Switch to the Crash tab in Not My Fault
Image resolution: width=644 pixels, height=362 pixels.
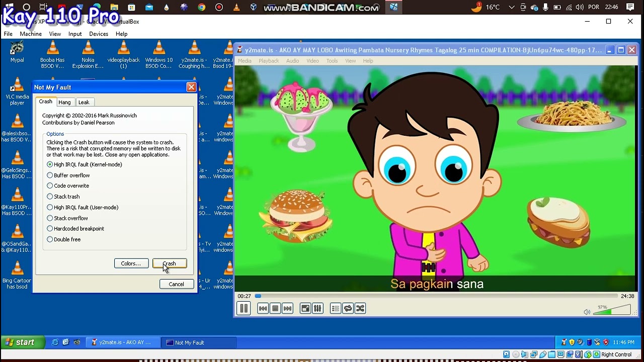(45, 102)
